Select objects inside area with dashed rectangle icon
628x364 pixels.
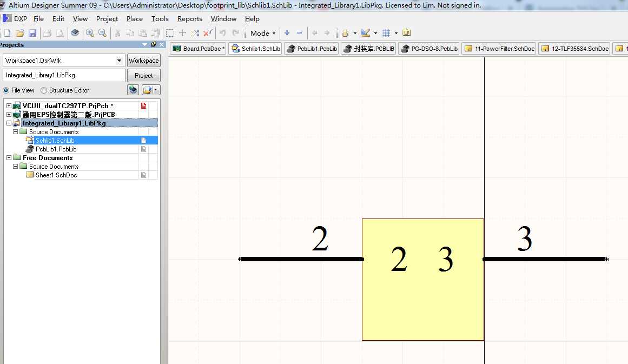(170, 33)
